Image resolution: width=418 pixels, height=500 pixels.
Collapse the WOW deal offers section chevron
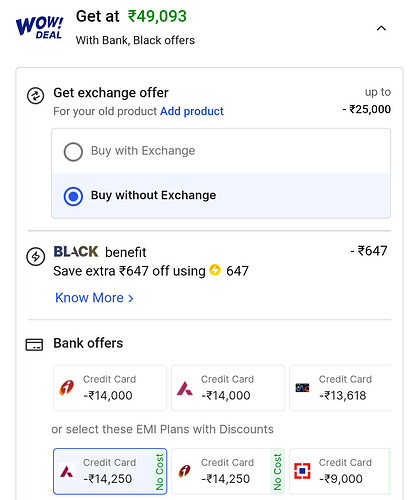click(381, 28)
